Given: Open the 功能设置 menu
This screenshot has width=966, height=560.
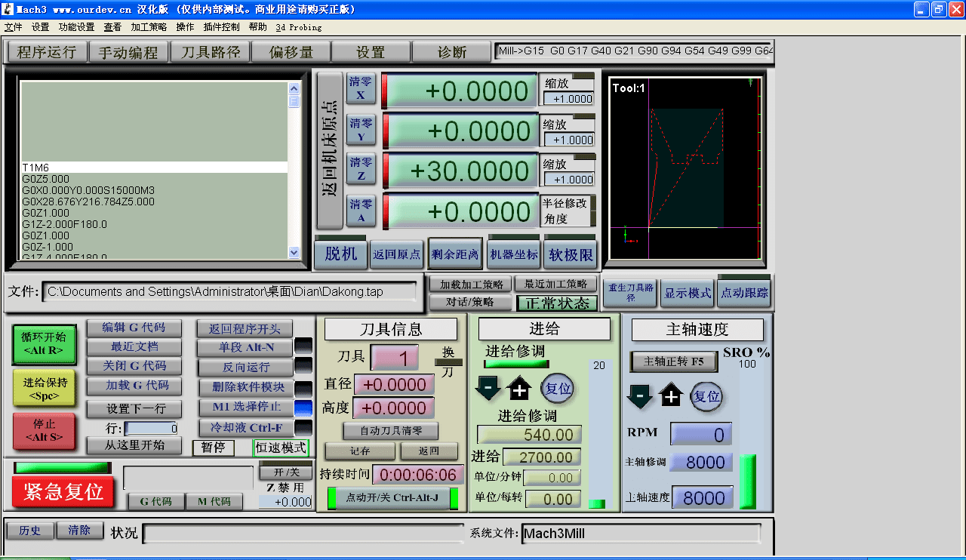Looking at the screenshot, I should 77,27.
